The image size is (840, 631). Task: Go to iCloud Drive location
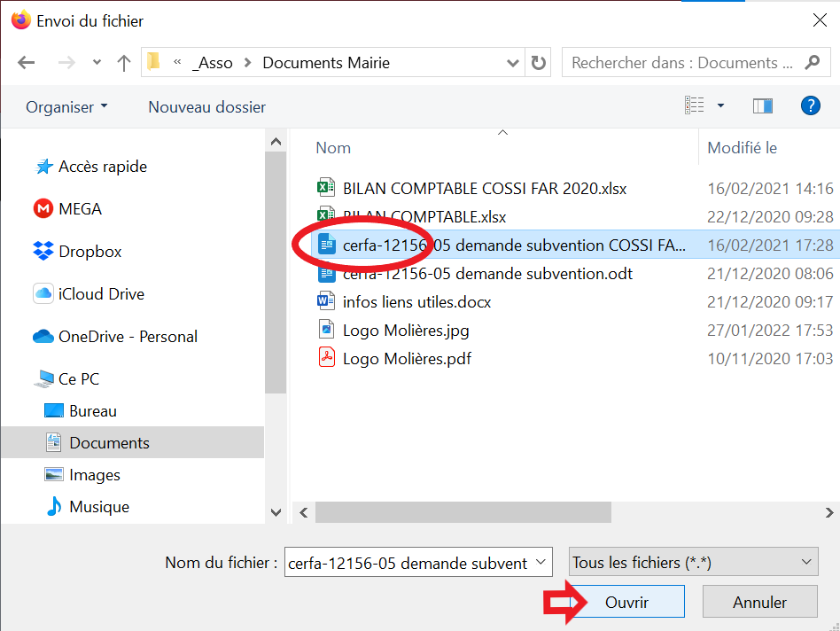pos(101,294)
